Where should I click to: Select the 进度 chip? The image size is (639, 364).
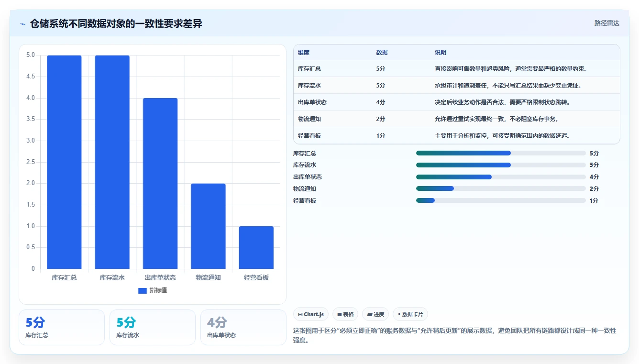[x=375, y=314]
